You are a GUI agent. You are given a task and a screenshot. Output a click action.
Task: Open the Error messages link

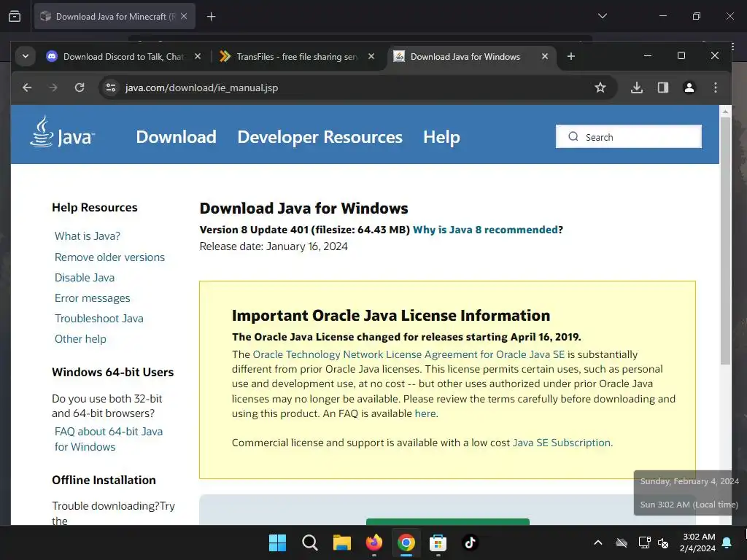coord(92,298)
